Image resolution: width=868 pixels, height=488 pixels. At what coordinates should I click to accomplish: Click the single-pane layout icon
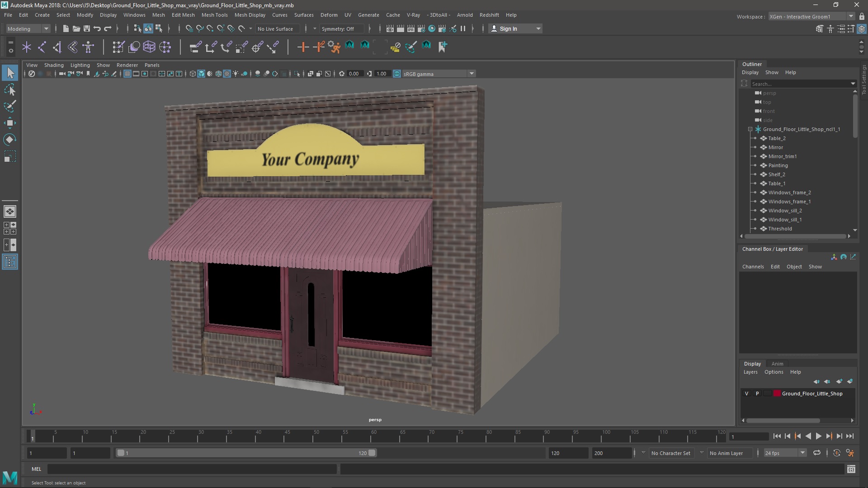tap(10, 211)
